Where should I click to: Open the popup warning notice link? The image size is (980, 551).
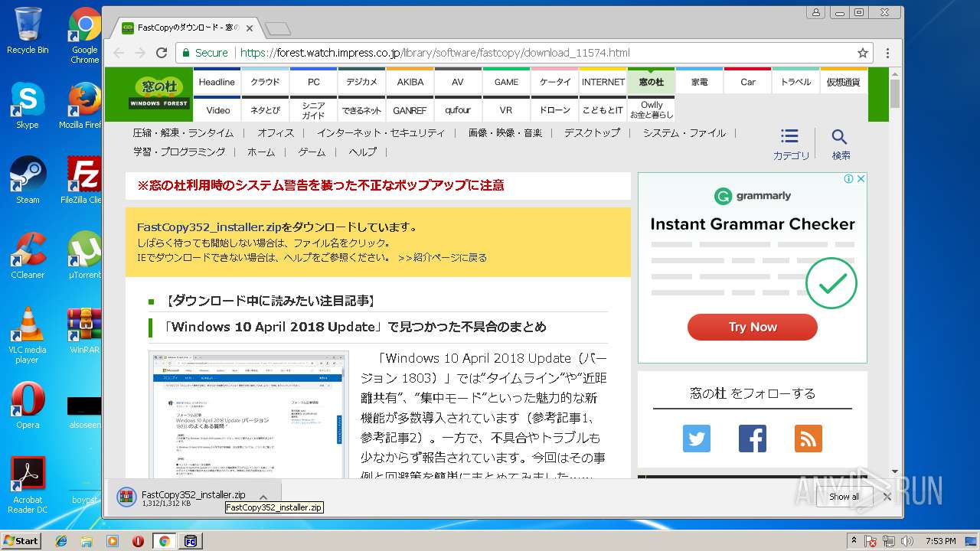click(x=320, y=185)
